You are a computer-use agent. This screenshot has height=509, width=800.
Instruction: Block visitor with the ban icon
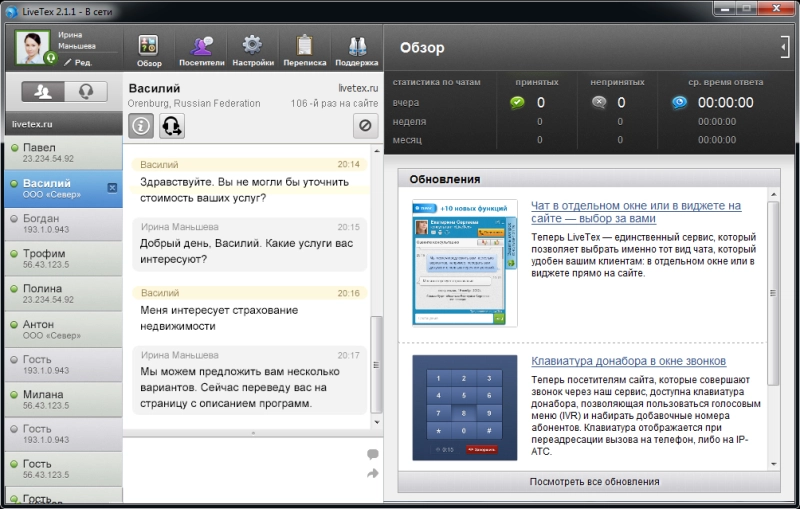pos(366,126)
